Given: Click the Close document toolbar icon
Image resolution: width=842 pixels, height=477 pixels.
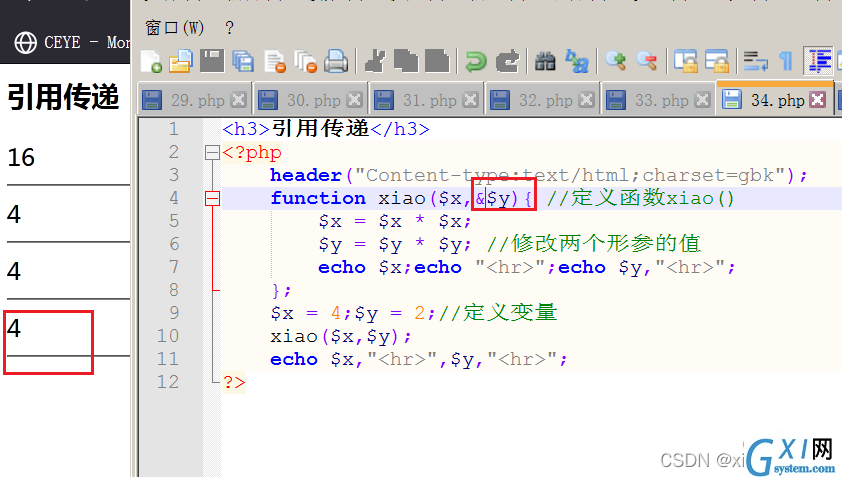Looking at the screenshot, I should coord(275,61).
